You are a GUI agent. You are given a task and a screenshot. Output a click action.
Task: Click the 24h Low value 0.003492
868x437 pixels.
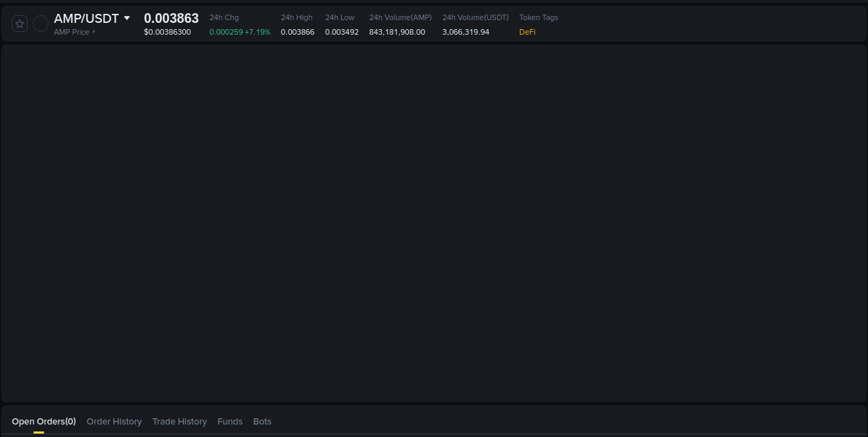(341, 32)
